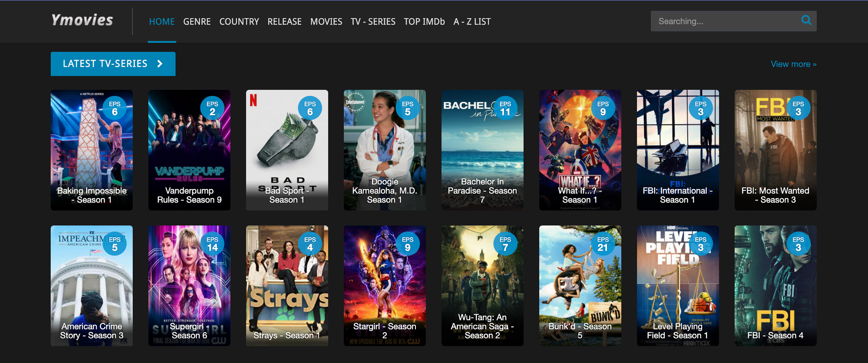
Task: Click the EPS 11 badge on Bachelor In Paradise
Action: [x=505, y=108]
